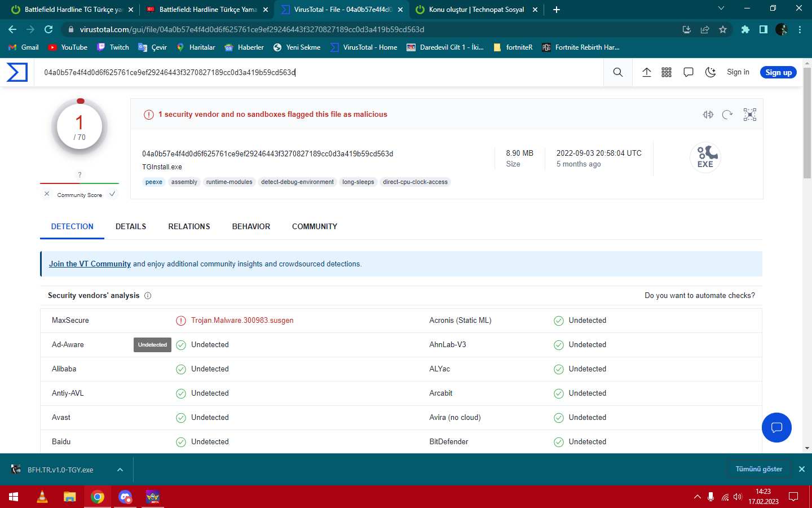Open the Gmail bookmark
The width and height of the screenshot is (812, 508).
point(24,47)
